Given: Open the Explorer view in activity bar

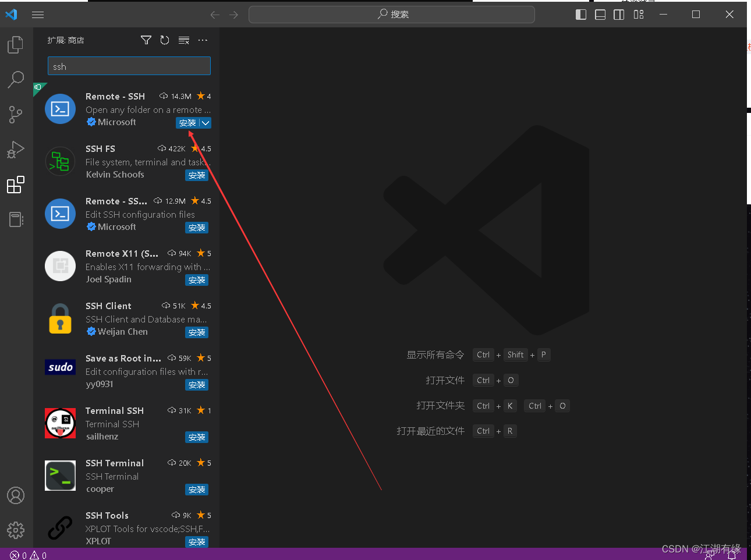Looking at the screenshot, I should click(16, 45).
